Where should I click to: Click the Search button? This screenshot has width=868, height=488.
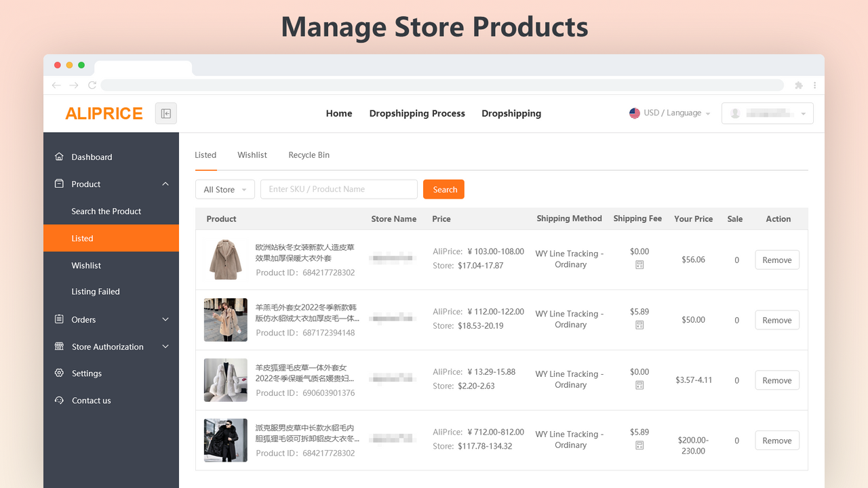[x=443, y=189]
